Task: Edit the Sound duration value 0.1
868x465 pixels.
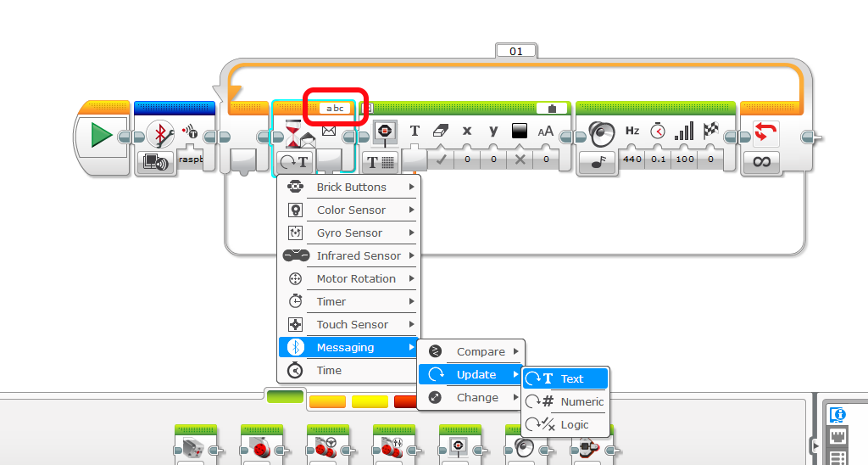Action: coord(658,159)
